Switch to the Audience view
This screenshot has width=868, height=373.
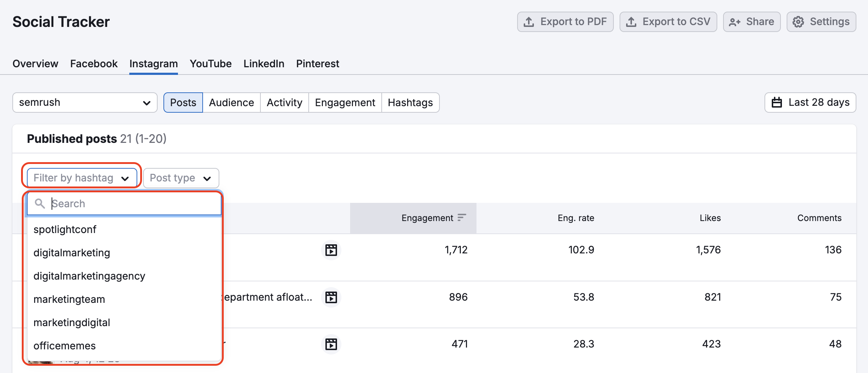pos(231,103)
